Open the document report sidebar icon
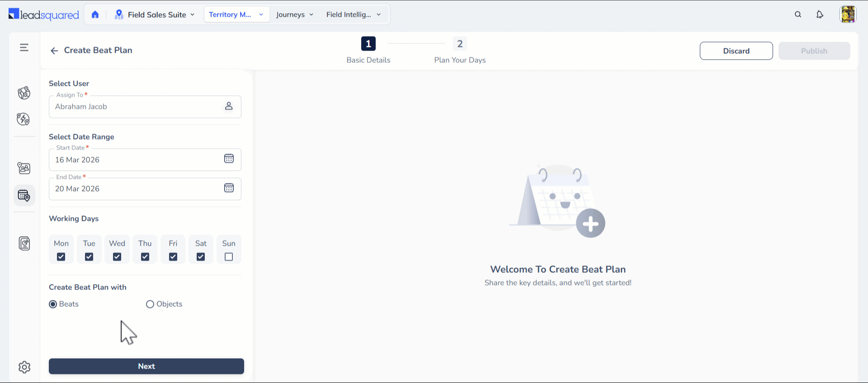 point(24,243)
